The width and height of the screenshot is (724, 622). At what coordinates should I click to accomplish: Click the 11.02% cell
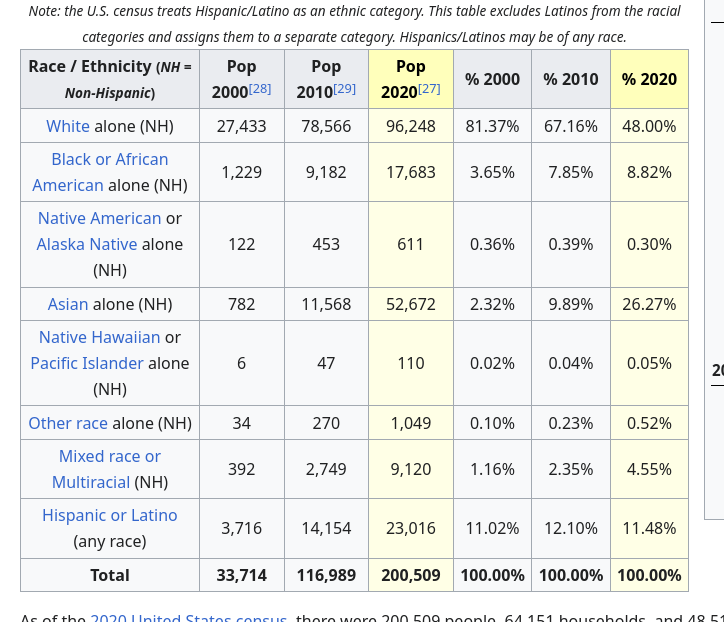tap(492, 528)
